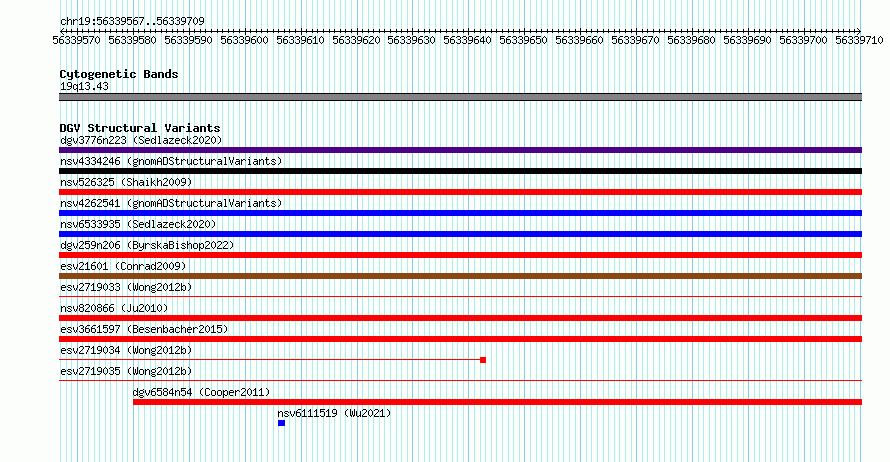Select the brown esv21601 variant bar
Screen dimensions: 890x462
coord(460,276)
